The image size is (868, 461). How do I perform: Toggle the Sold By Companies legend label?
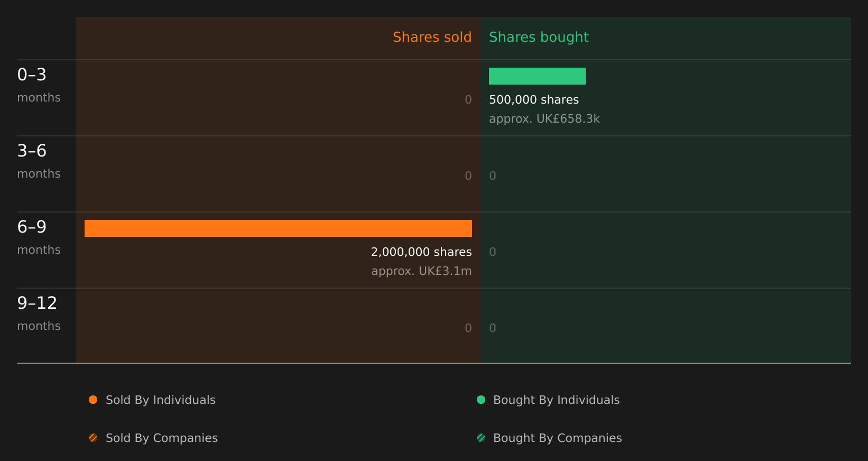[x=162, y=438]
